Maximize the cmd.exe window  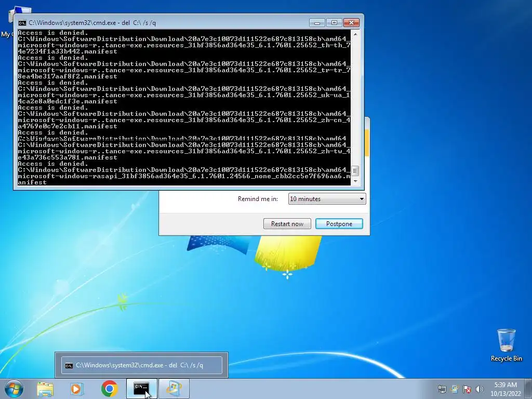(334, 23)
